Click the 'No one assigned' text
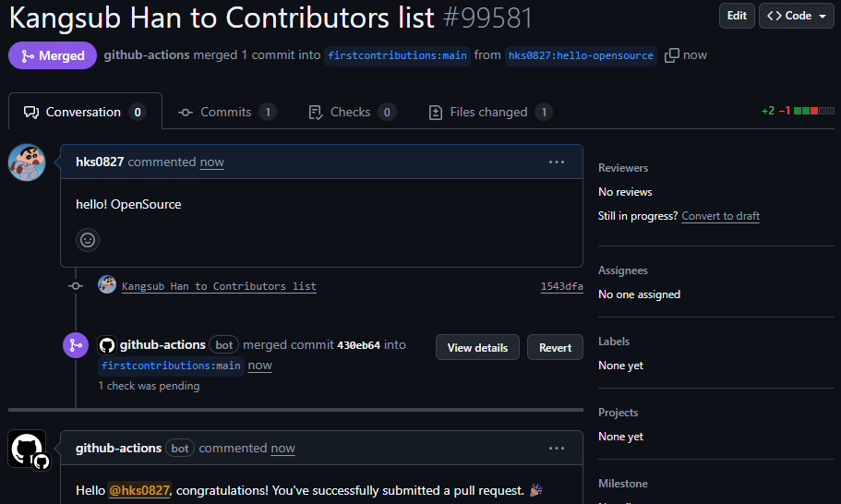 point(639,294)
